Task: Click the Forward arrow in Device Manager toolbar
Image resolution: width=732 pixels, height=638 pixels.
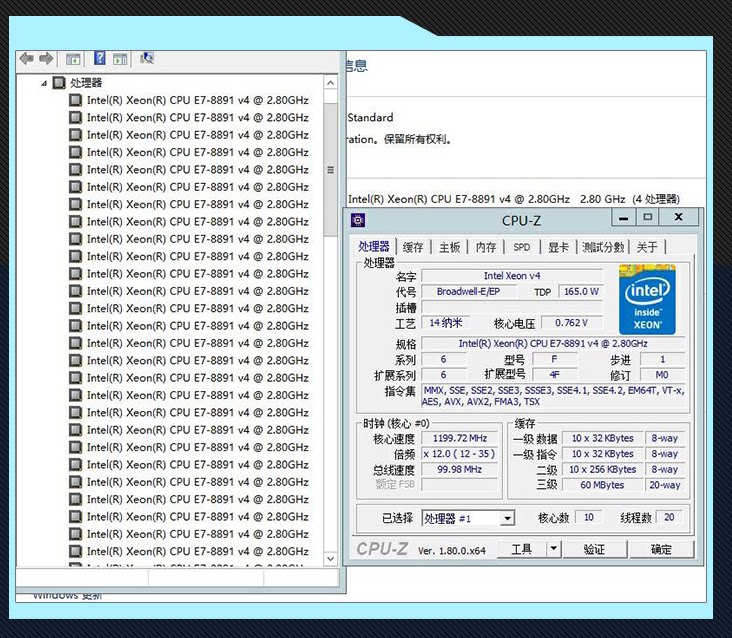Action: pyautogui.click(x=46, y=59)
